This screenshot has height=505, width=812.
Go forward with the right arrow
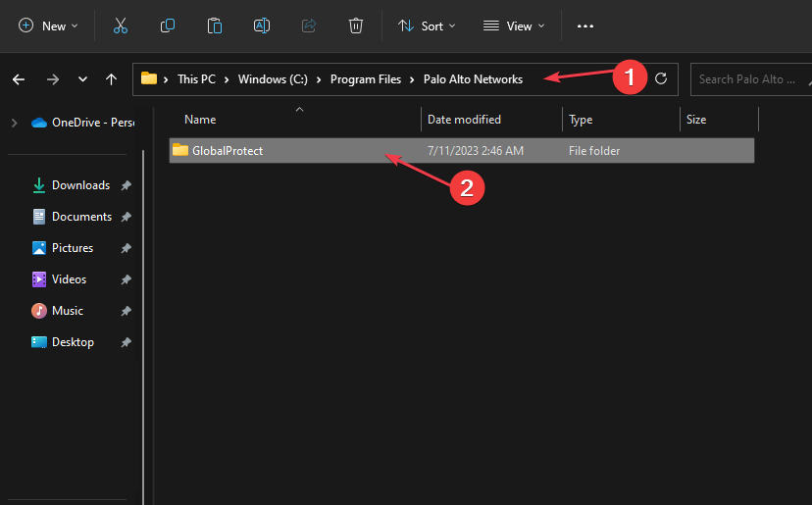pyautogui.click(x=52, y=79)
